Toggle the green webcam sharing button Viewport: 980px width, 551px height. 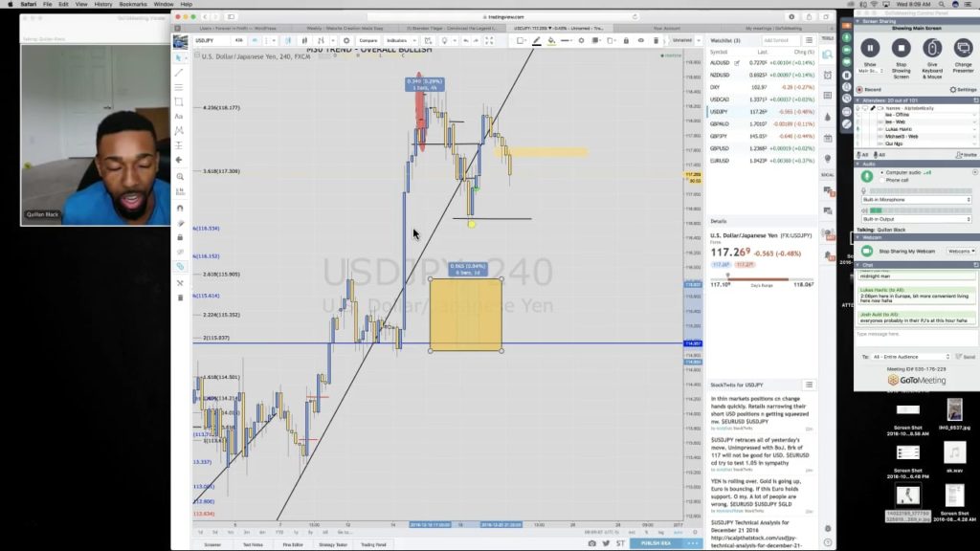[867, 252]
